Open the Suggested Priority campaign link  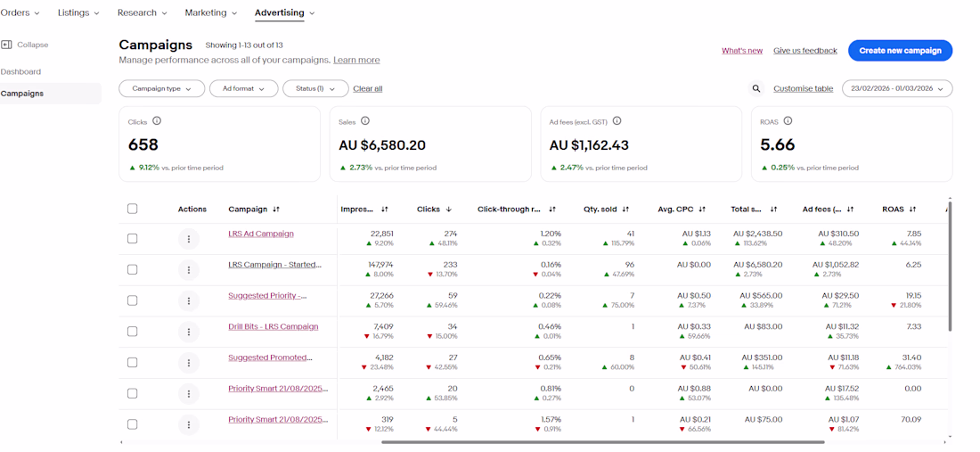pyautogui.click(x=267, y=296)
